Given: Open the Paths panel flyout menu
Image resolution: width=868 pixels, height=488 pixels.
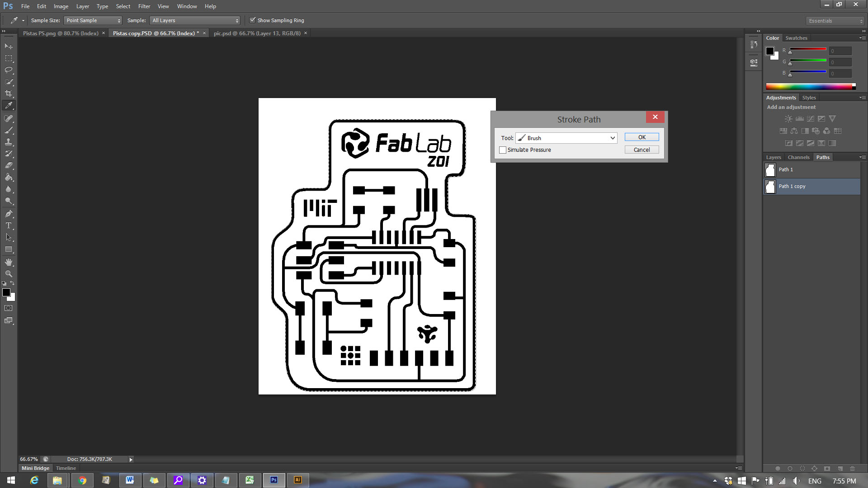Looking at the screenshot, I should click(863, 157).
